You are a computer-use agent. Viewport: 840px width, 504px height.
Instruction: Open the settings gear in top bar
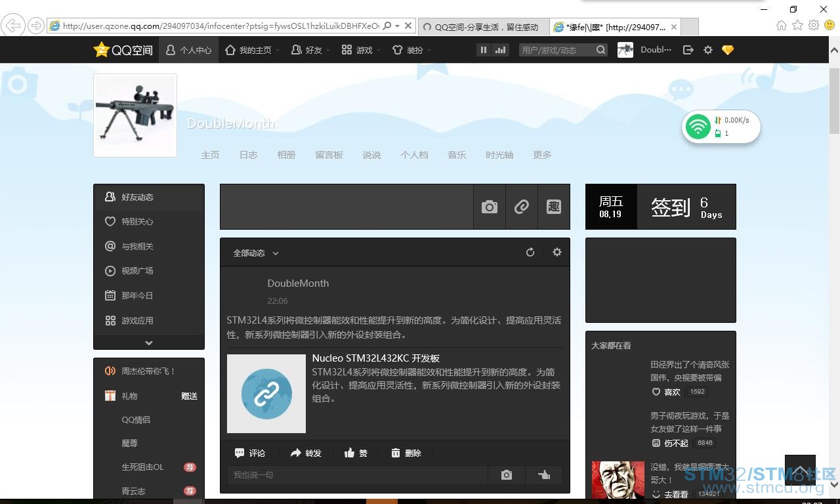coord(708,50)
